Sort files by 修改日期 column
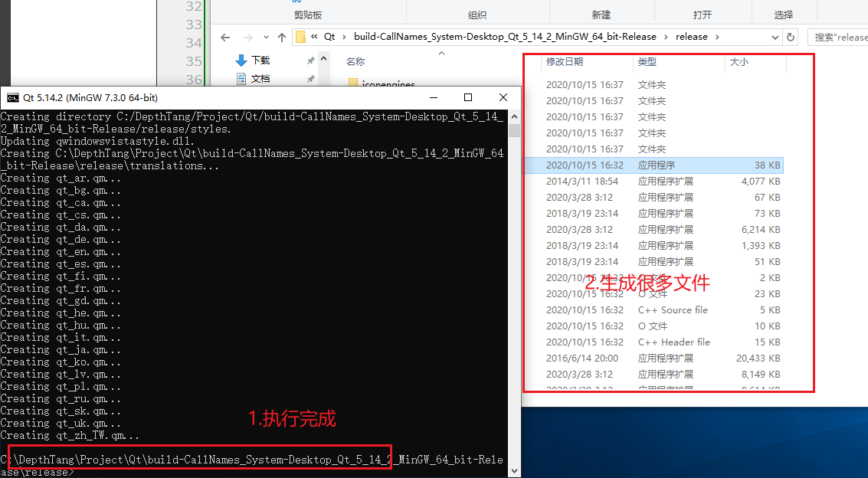This screenshot has height=478, width=868. click(564, 62)
